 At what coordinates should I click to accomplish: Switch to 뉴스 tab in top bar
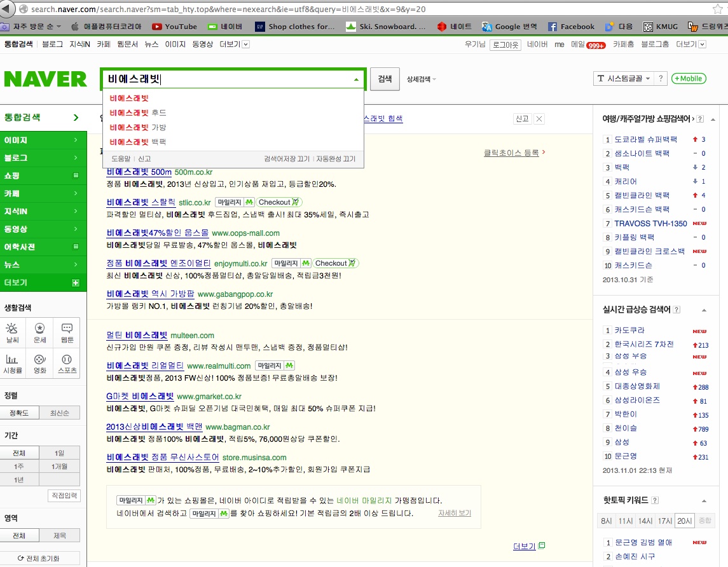151,44
